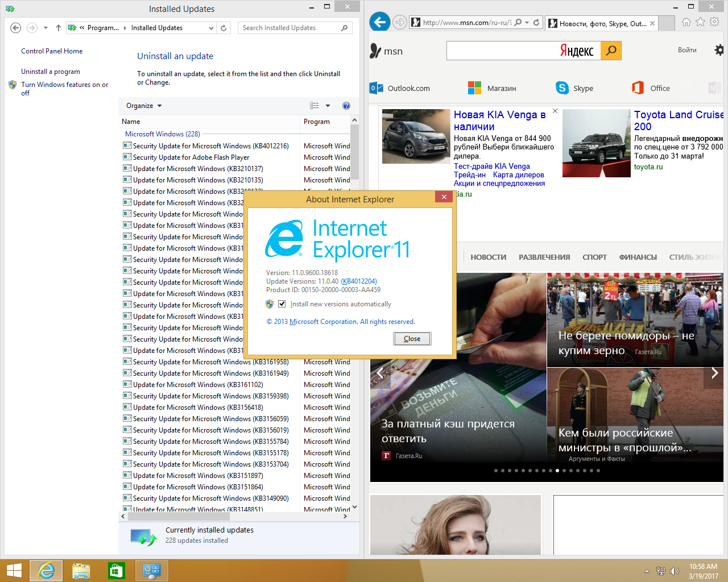Select Update for Microsoft Windows (KB3210137)

198,169
